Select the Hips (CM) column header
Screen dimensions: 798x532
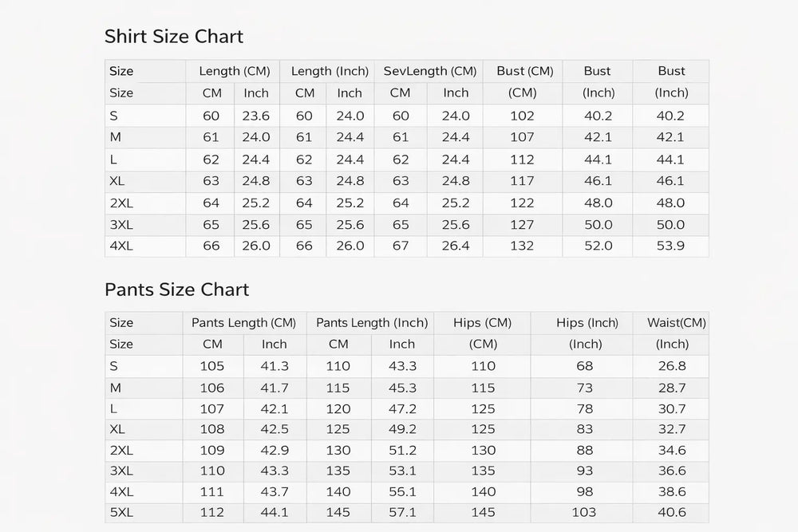tap(482, 323)
